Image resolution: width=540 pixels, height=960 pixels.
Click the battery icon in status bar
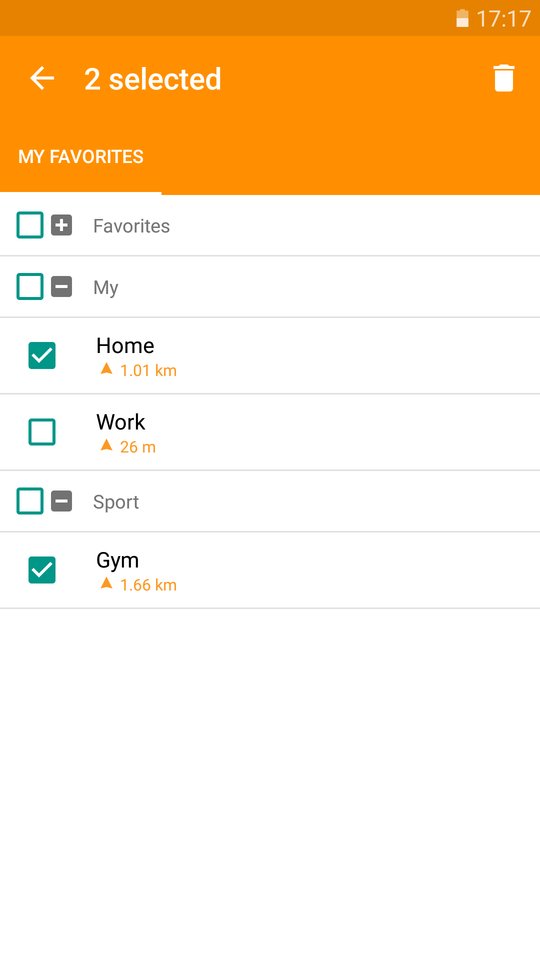pyautogui.click(x=462, y=18)
